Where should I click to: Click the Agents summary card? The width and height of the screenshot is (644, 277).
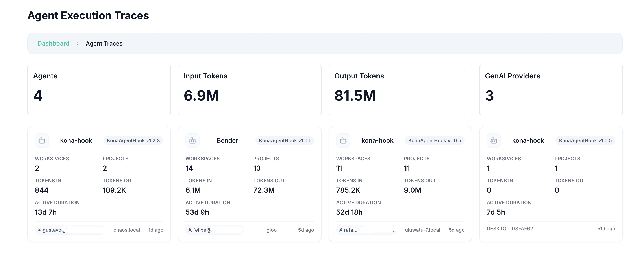(99, 90)
